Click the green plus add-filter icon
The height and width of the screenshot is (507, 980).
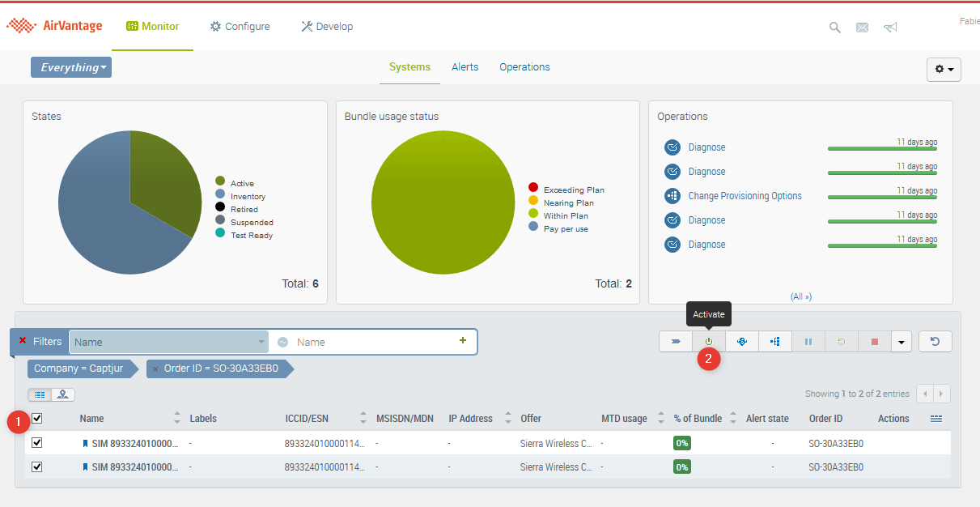[x=463, y=341]
